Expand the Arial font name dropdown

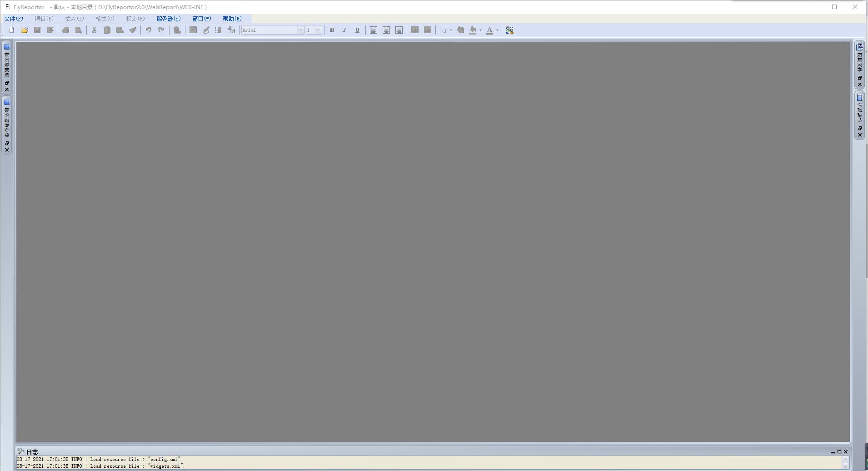(x=300, y=30)
